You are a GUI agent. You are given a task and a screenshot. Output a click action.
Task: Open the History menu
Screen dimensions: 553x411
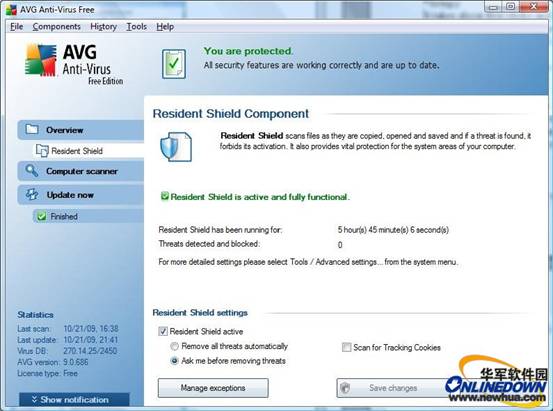click(103, 26)
